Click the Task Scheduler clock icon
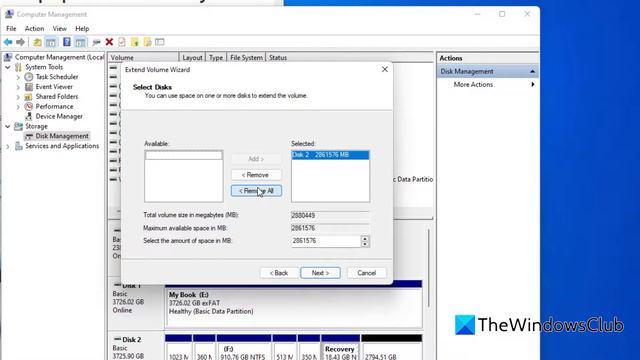 coord(29,77)
